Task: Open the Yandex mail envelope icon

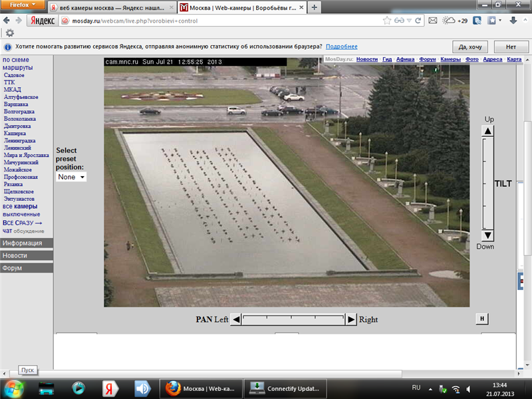Action: click(433, 21)
